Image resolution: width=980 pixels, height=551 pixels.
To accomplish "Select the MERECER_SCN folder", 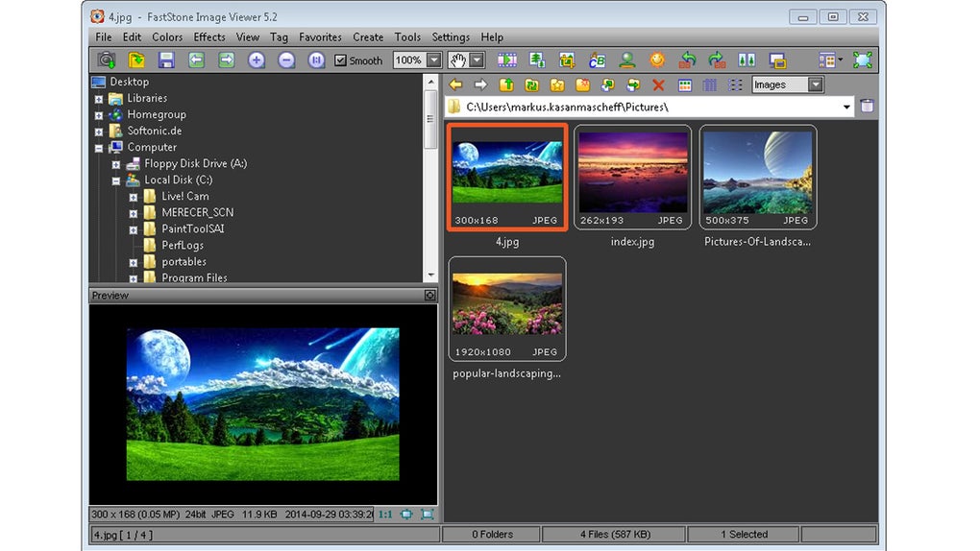I will [198, 212].
